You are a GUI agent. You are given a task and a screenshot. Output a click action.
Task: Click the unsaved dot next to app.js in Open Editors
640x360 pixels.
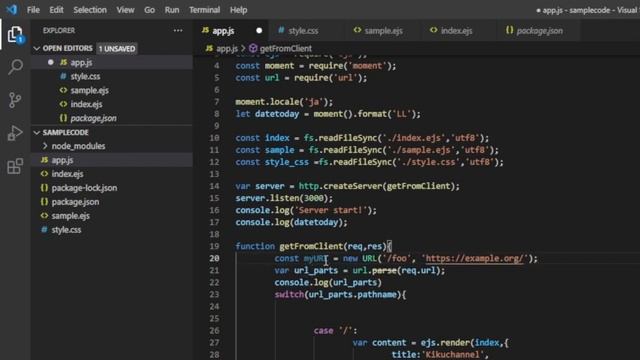[51, 62]
